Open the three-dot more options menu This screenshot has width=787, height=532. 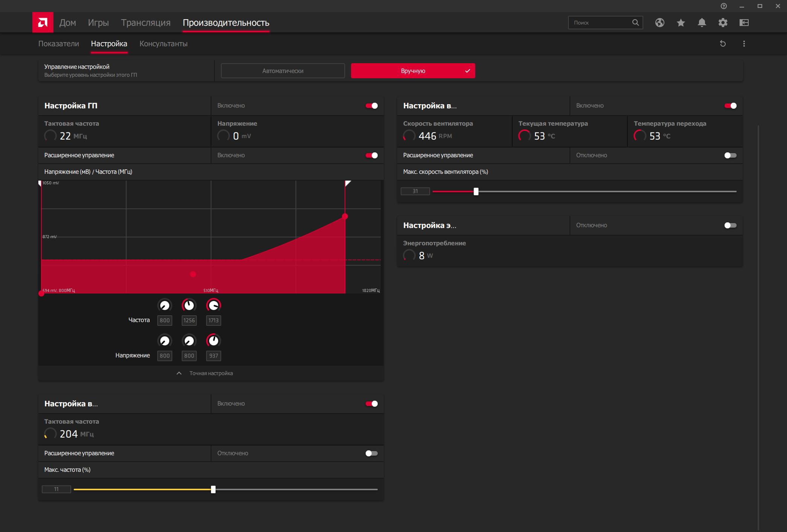click(x=744, y=44)
